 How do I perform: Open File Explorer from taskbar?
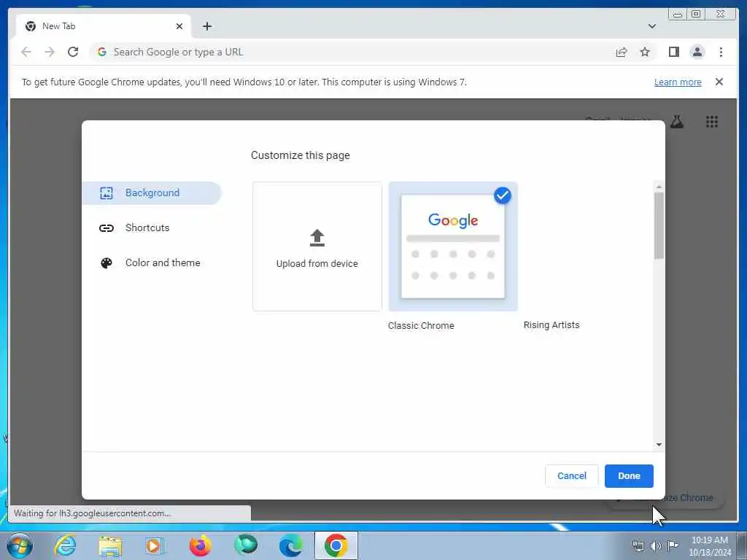coord(111,545)
